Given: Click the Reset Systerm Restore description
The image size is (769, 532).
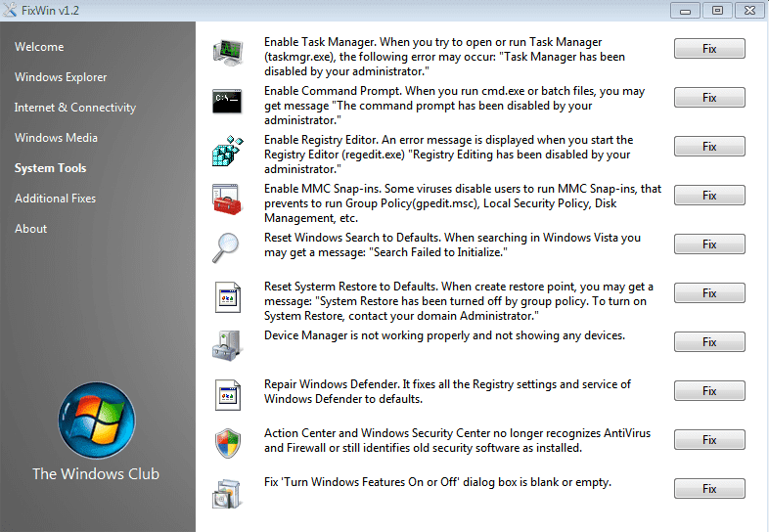Looking at the screenshot, I should (459, 301).
